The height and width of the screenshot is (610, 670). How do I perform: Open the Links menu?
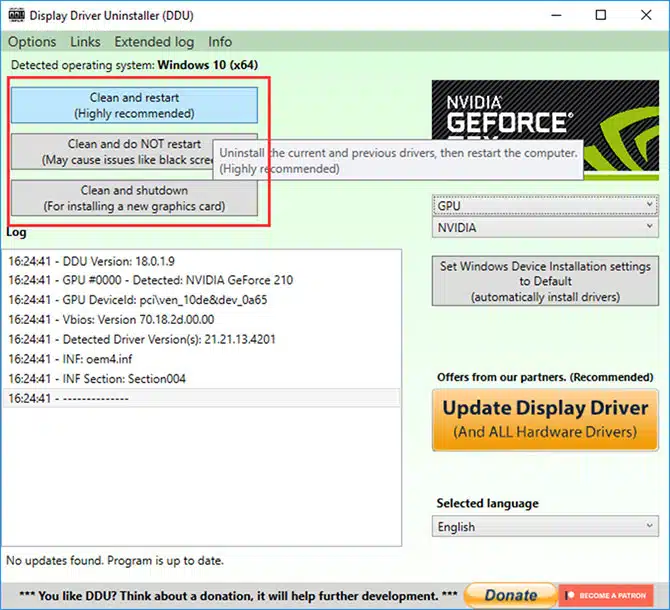pos(85,42)
